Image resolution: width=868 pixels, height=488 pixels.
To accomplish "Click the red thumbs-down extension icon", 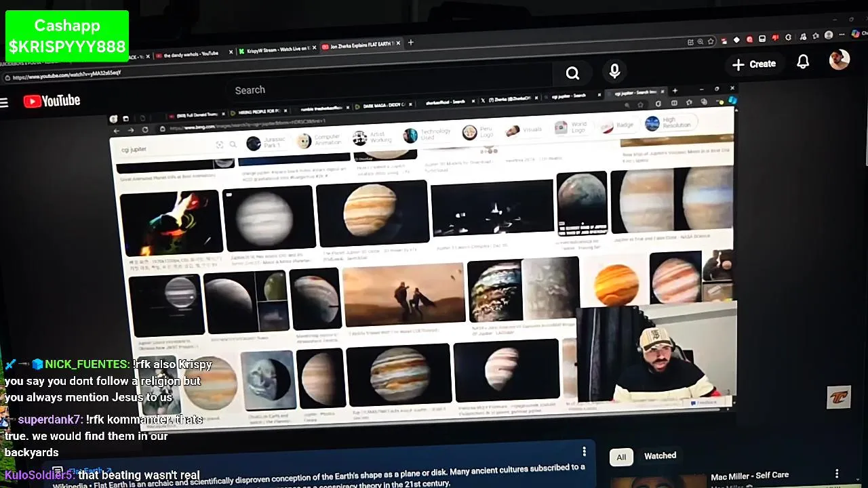I will click(x=775, y=38).
